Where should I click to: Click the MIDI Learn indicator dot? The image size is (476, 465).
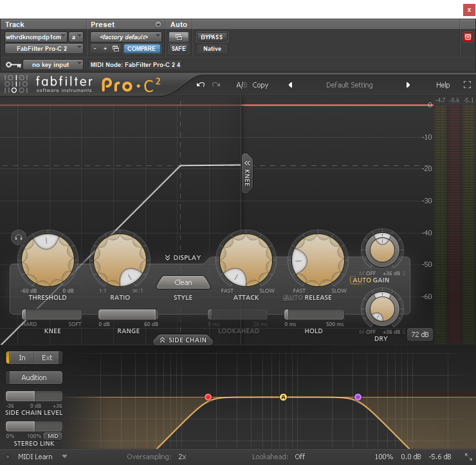pyautogui.click(x=8, y=457)
